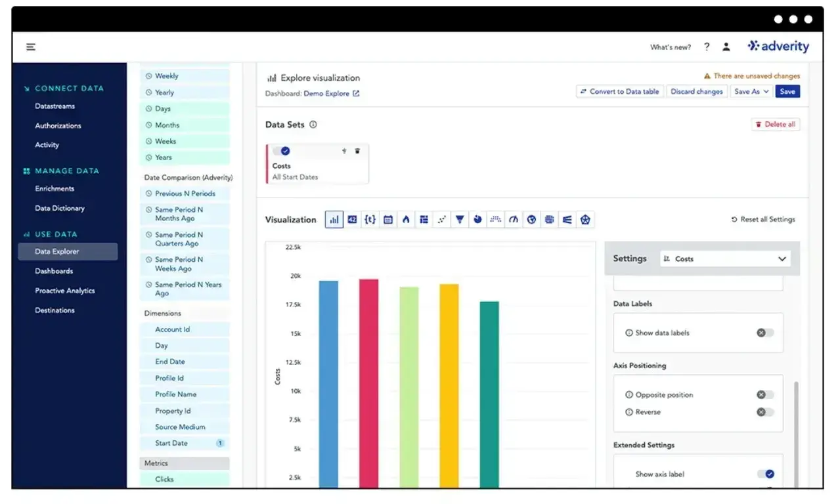Open Authorizations in sidebar

coord(58,126)
